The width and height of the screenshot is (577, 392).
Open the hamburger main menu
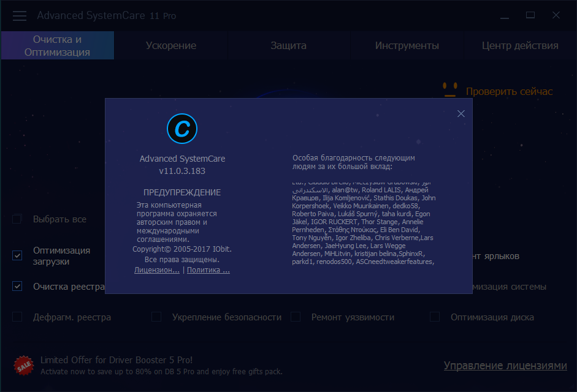pos(20,16)
